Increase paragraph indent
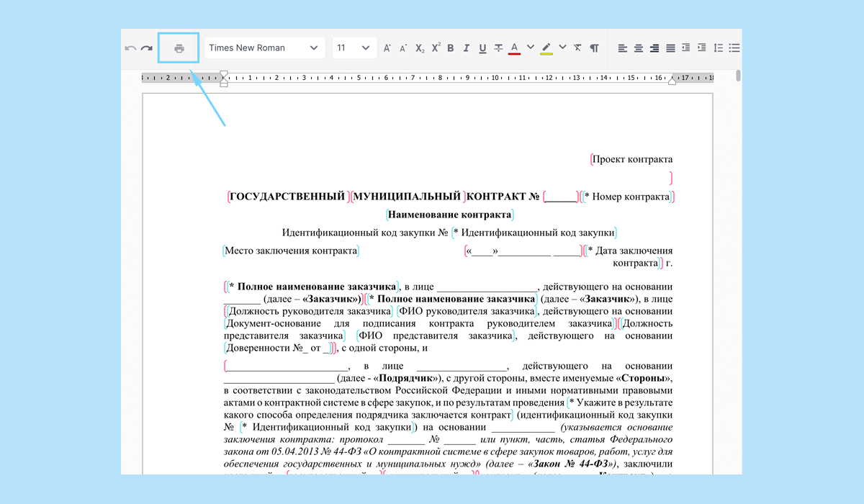This screenshot has width=864, height=504. coord(701,48)
